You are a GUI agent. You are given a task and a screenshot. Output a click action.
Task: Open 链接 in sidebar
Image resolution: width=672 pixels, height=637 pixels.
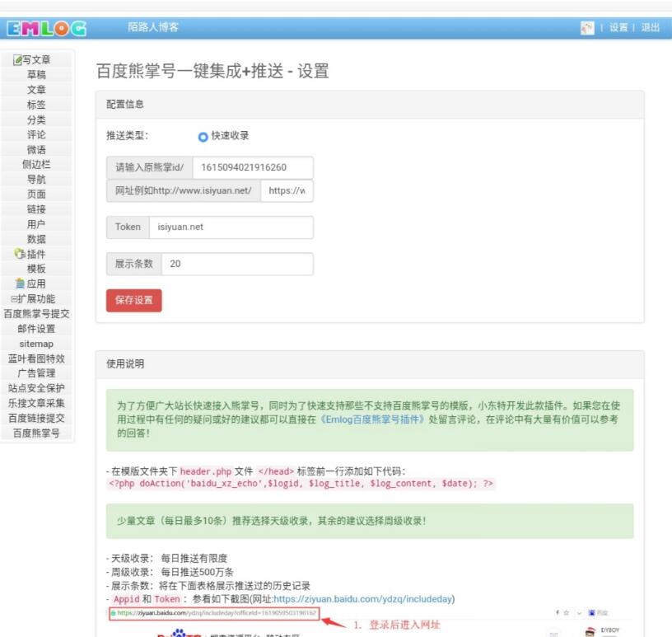pos(36,209)
